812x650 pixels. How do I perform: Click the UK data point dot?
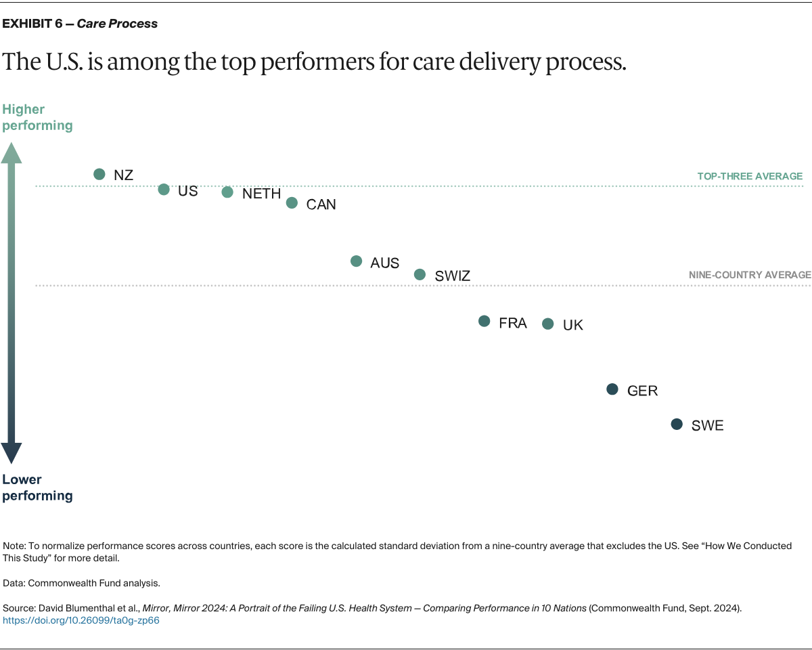pos(548,324)
